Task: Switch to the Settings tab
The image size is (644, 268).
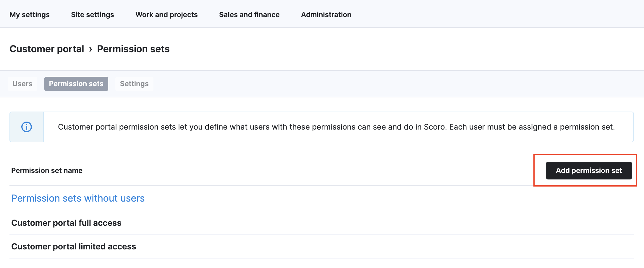Action: point(134,84)
